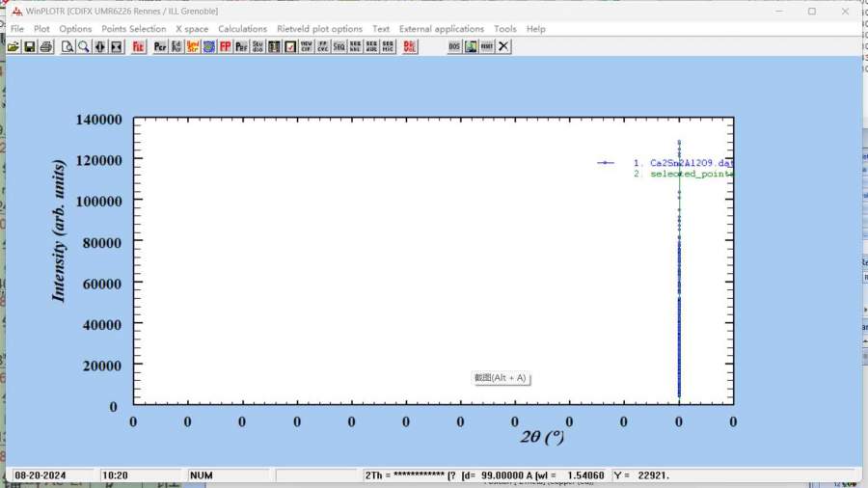Click the Ca2Sn2Al2O9.dat legend entry
868x488 pixels.
(x=691, y=163)
